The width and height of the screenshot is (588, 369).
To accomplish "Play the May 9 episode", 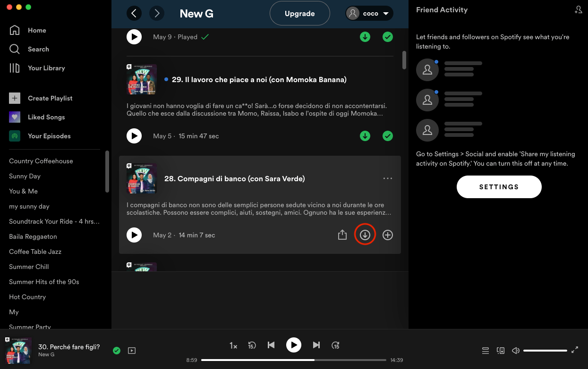I will 134,37.
